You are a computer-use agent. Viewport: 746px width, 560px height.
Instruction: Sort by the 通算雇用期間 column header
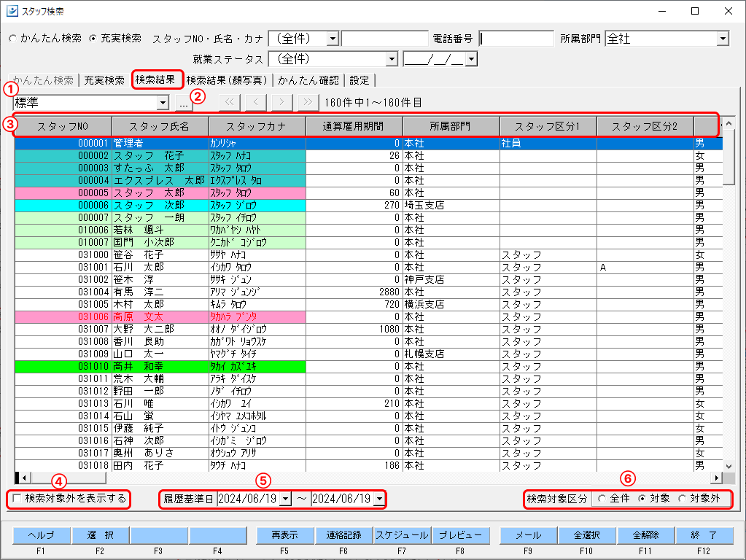(354, 127)
